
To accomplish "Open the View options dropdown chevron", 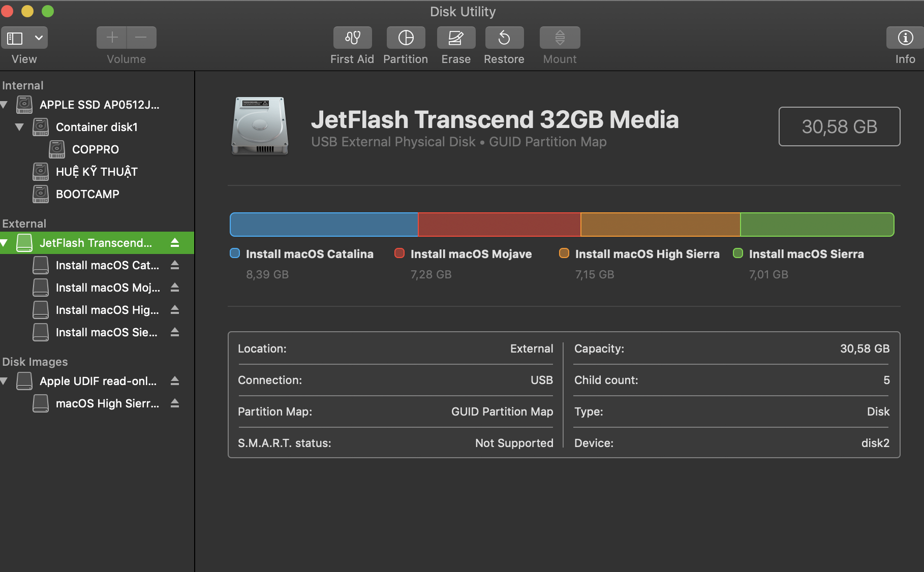I will pos(39,38).
